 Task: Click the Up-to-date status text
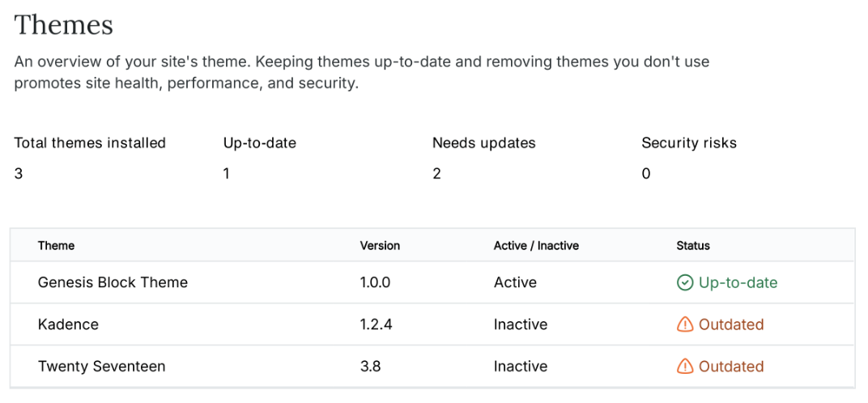[x=738, y=282]
